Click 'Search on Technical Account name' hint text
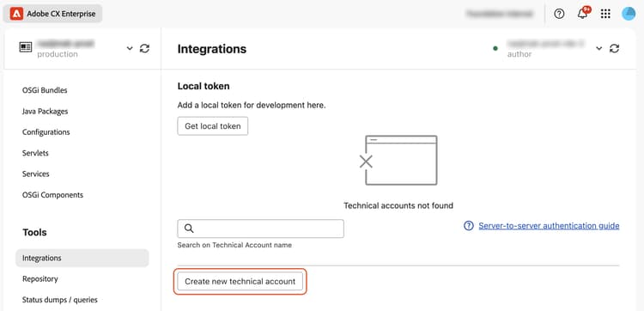644x311 pixels. 234,245
